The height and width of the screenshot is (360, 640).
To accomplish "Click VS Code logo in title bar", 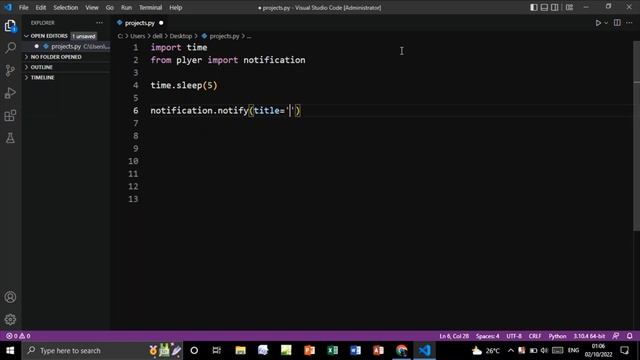I will pyautogui.click(x=8, y=7).
